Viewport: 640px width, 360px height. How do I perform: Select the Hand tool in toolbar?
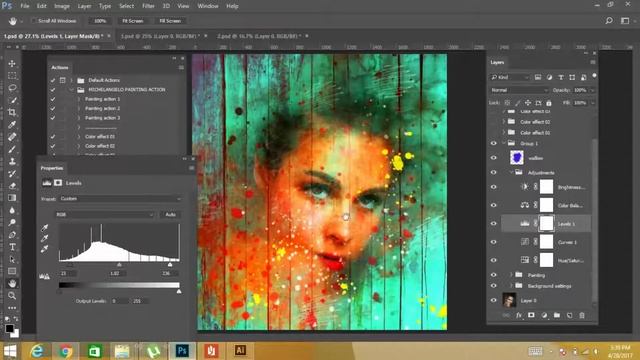click(x=12, y=283)
